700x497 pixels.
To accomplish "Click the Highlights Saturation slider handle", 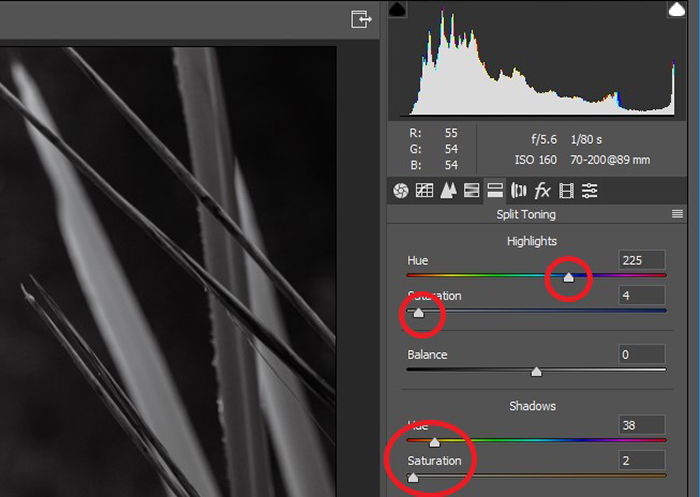I will [x=418, y=312].
